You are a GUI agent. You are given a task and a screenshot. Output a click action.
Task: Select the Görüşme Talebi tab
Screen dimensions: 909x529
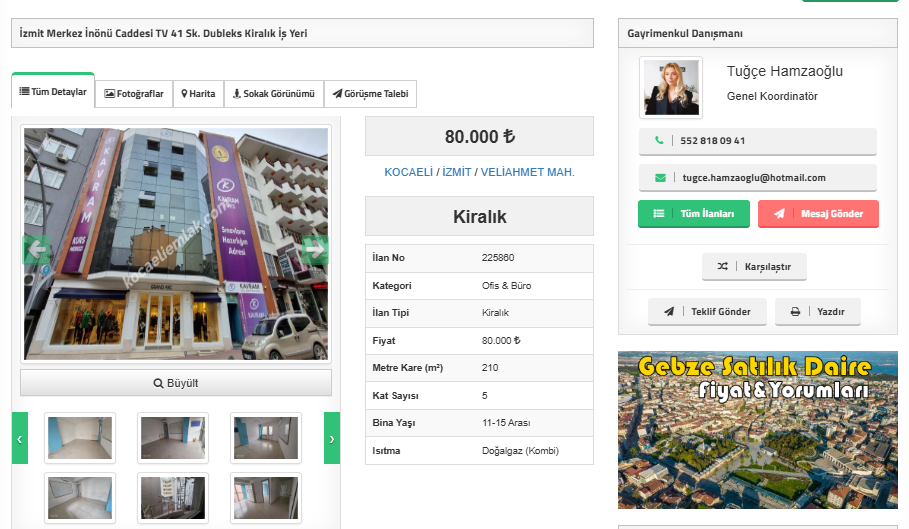[x=370, y=94]
